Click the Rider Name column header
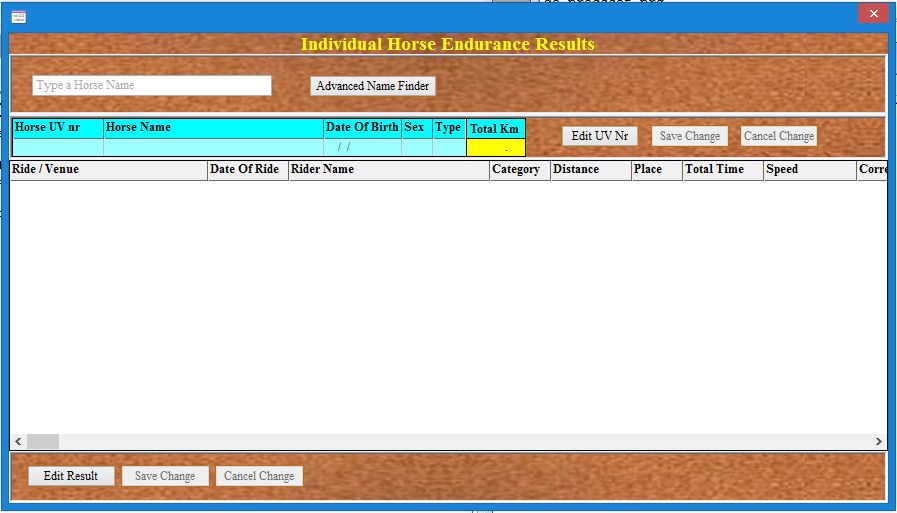 [x=388, y=170]
